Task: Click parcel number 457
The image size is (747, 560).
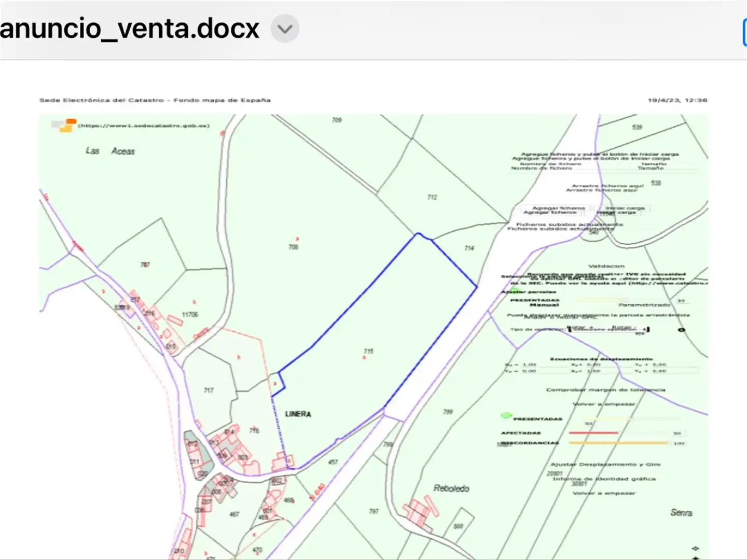Action: (333, 461)
